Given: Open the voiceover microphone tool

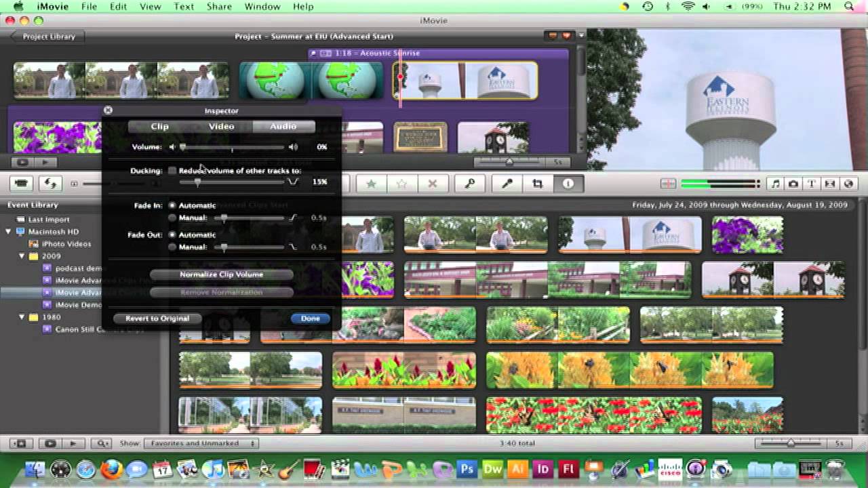Looking at the screenshot, I should click(507, 184).
